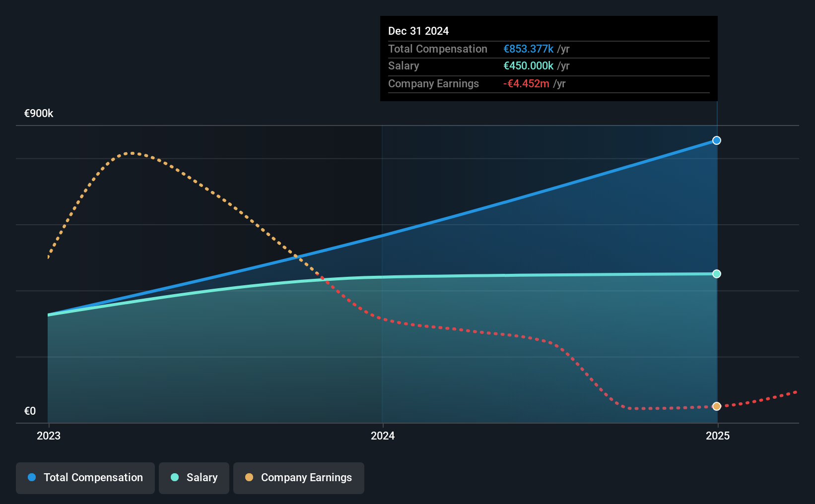Image resolution: width=815 pixels, height=504 pixels.
Task: Toggle the Company Earnings legend series
Action: pos(299,478)
